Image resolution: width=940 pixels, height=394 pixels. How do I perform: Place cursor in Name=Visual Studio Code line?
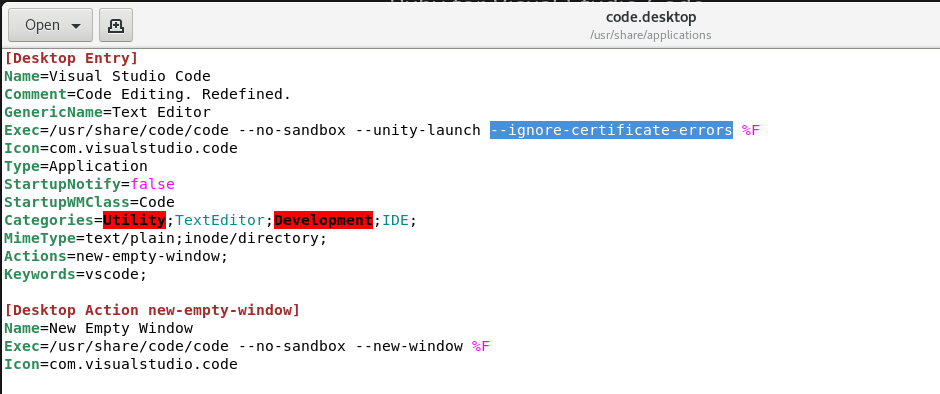108,76
